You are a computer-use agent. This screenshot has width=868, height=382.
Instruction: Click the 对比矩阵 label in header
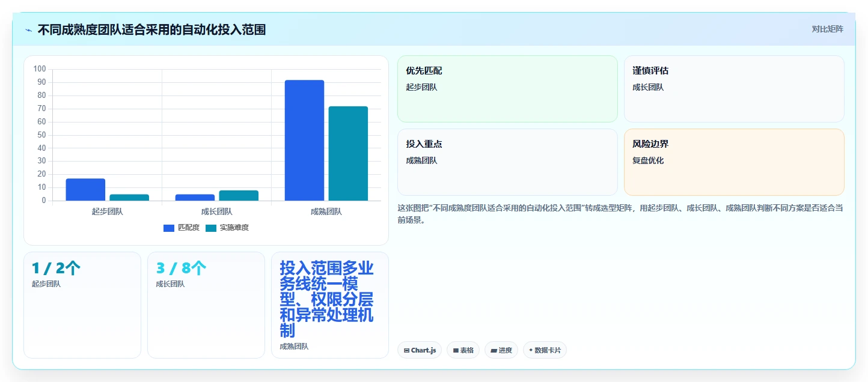pos(828,29)
